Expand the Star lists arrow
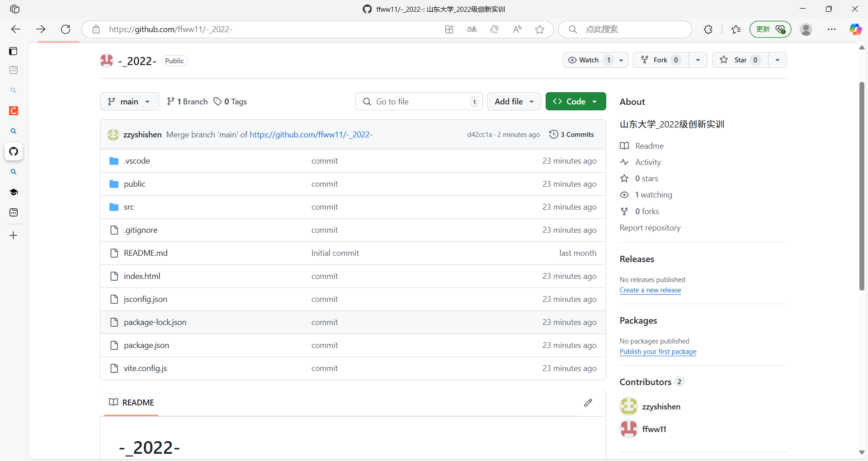 tap(778, 60)
